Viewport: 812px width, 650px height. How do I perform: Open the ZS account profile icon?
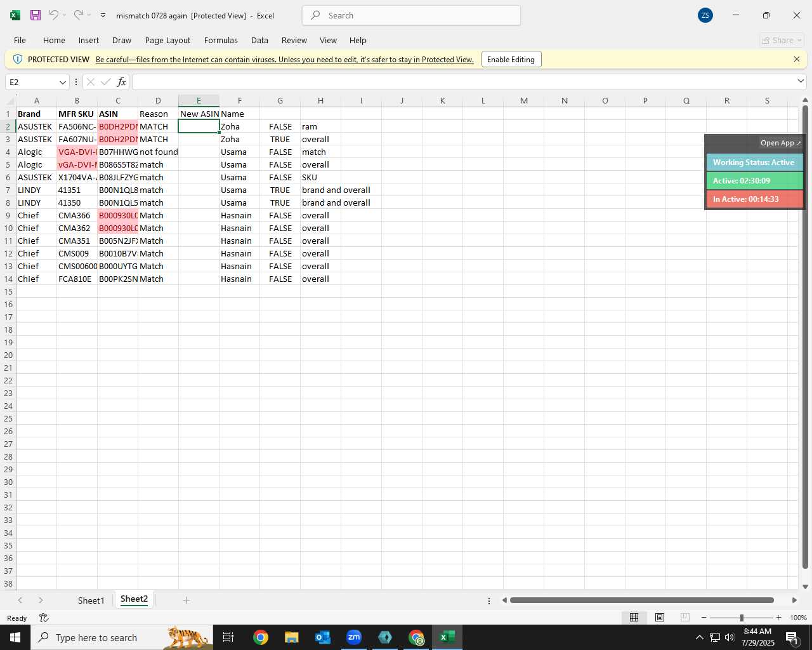click(705, 15)
